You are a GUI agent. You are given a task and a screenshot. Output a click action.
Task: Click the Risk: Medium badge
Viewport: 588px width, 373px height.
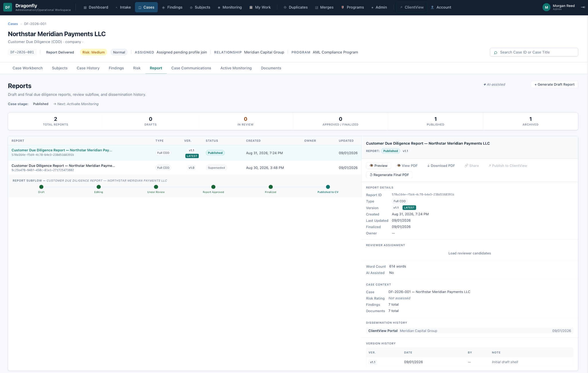[x=93, y=52]
